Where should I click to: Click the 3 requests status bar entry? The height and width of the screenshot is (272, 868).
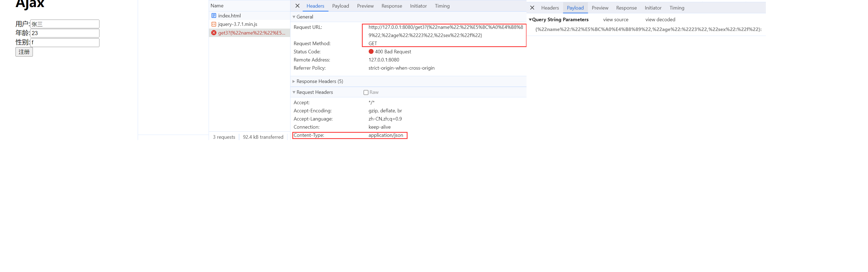point(224,137)
